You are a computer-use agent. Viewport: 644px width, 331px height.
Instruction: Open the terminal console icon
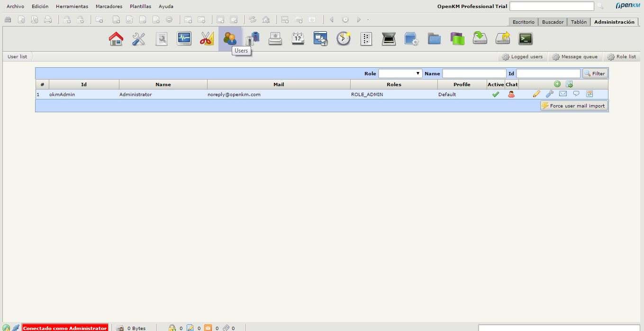(525, 38)
